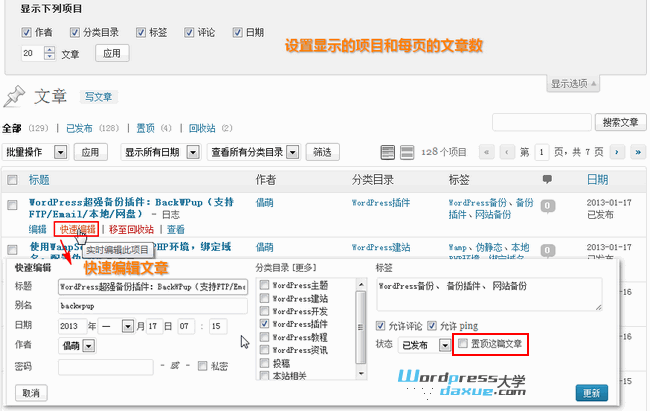Viewport: 650px width, 411px height.
Task: Click 写文章 add new button
Action: click(98, 97)
